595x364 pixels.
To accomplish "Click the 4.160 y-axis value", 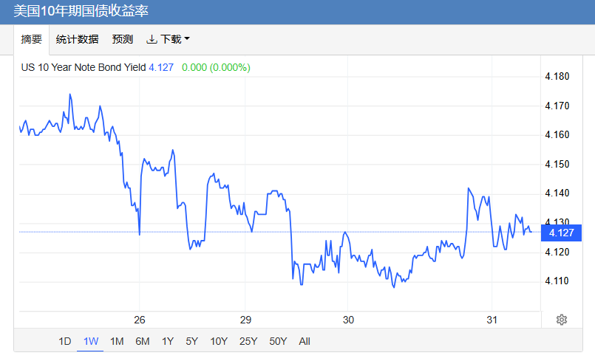I will click(x=557, y=135).
